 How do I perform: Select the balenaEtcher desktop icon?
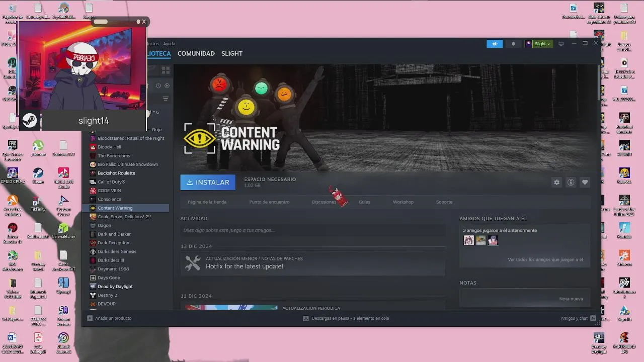tap(63, 231)
